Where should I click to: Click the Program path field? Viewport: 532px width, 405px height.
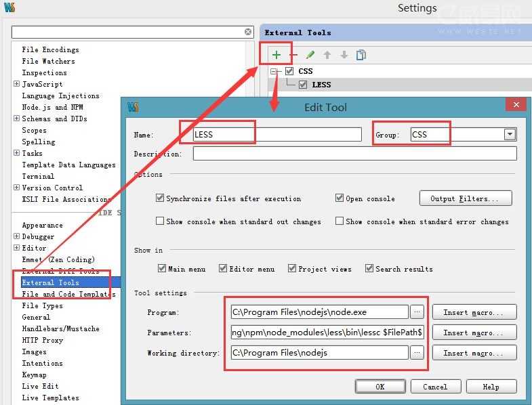point(320,312)
